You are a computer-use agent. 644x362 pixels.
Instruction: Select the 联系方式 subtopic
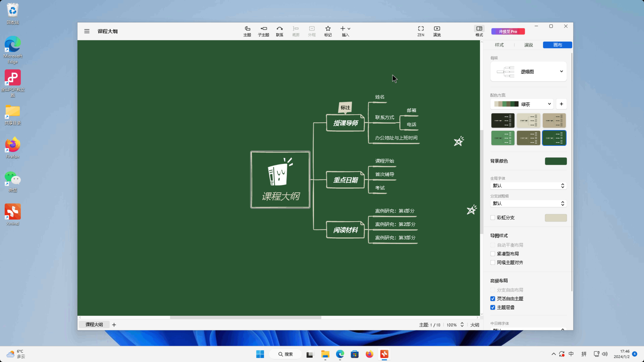coord(385,117)
